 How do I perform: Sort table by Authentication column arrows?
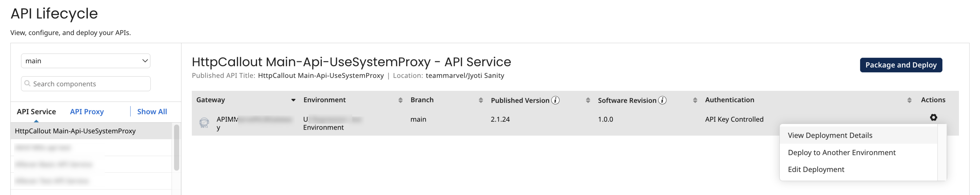(909, 100)
